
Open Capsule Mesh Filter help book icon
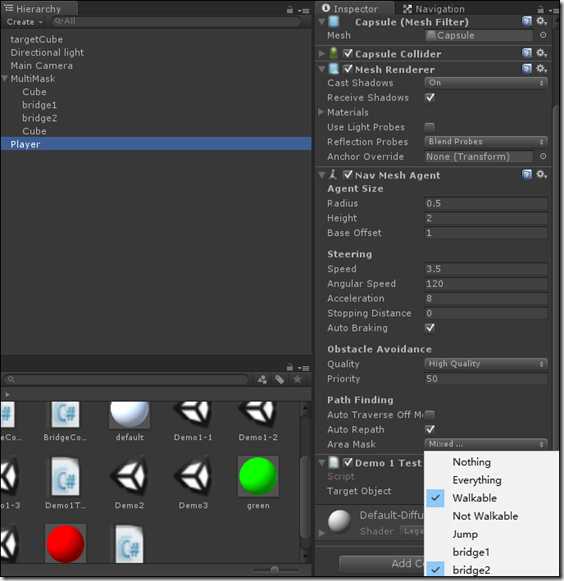[527, 21]
